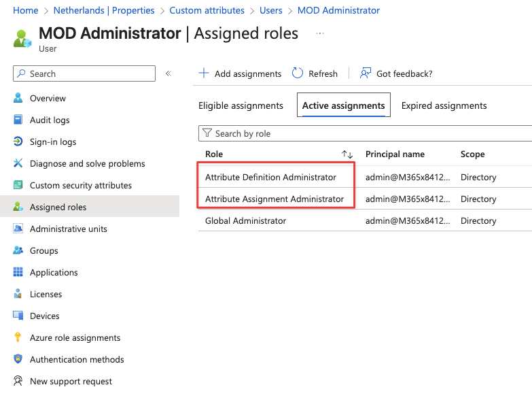Switch to the Eligible assignments tab
Screen dimensions: 532x400
[x=241, y=106]
